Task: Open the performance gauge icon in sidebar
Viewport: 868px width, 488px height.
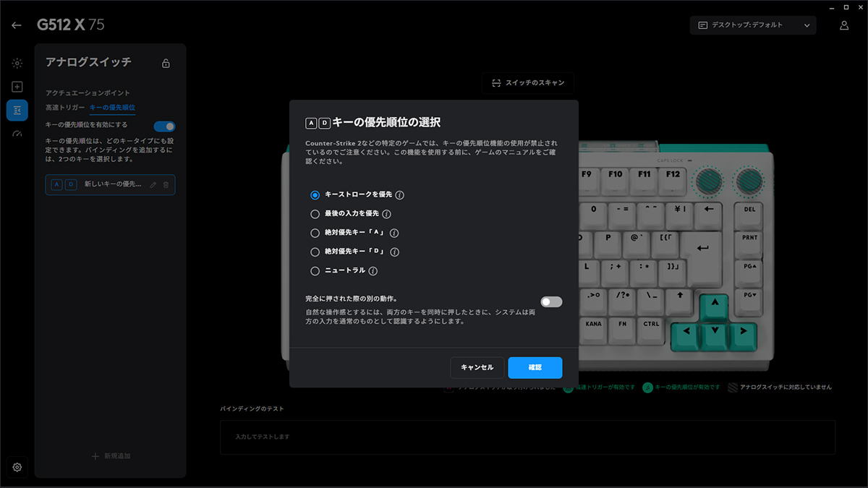Action: (17, 133)
